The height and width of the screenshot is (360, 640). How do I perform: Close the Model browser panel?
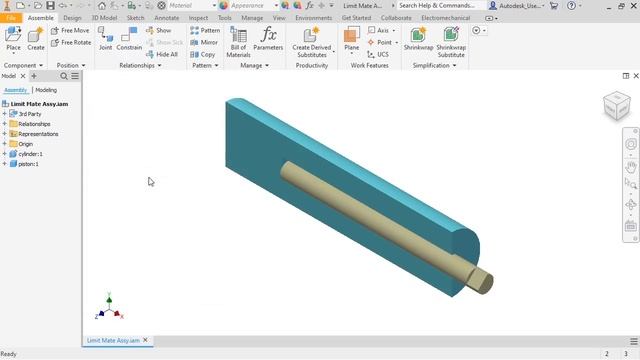[23, 76]
